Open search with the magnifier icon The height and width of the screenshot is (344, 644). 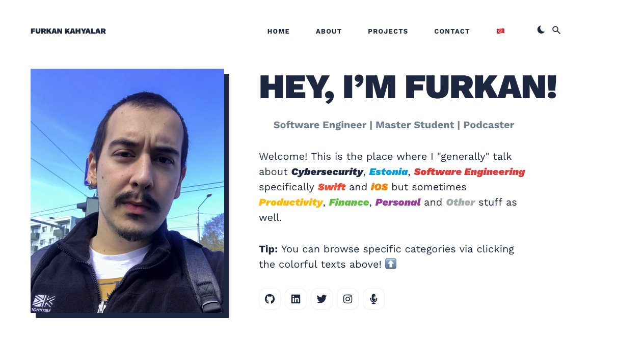click(556, 30)
